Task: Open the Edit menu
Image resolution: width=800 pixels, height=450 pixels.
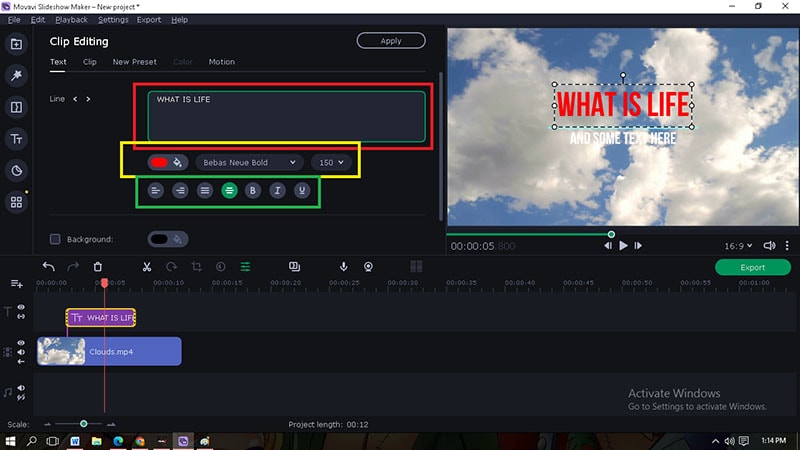Action: point(38,19)
